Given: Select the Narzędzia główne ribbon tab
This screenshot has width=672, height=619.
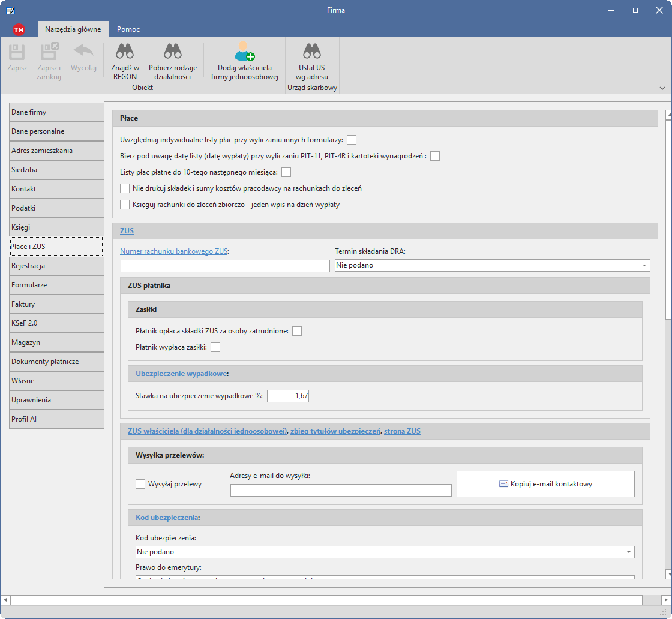Looking at the screenshot, I should click(x=73, y=29).
